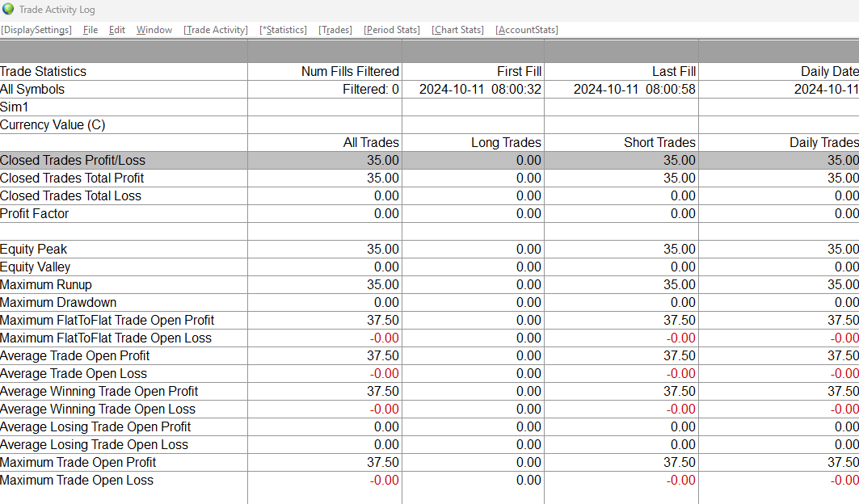The image size is (859, 504).
Task: Click All Trades value for Maximum FlatToFlat Open Profit
Action: tap(383, 321)
